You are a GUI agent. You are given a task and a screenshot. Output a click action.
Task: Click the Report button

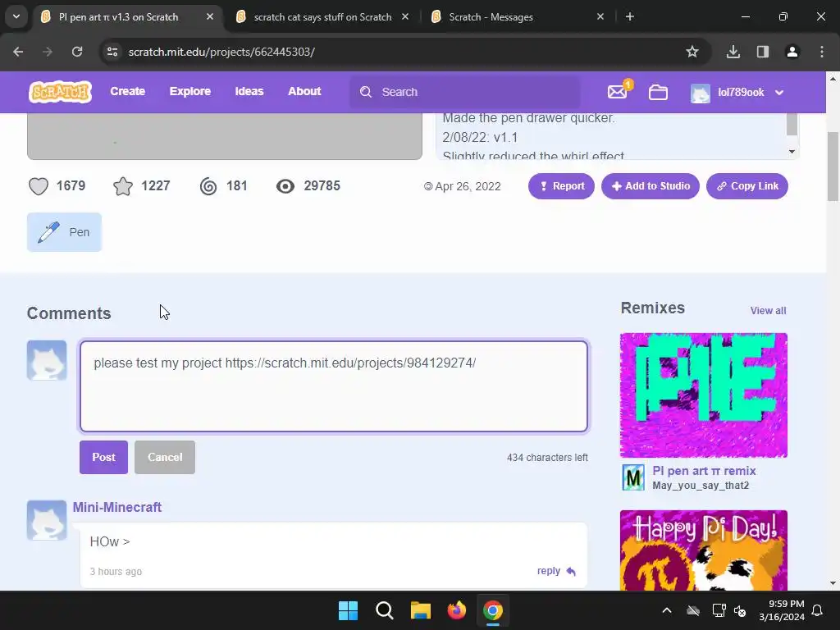(x=561, y=186)
